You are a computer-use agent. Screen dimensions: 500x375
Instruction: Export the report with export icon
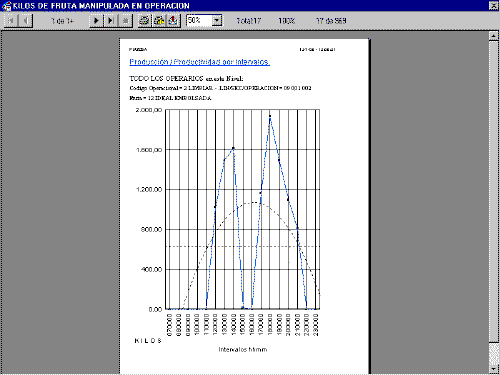[173, 21]
